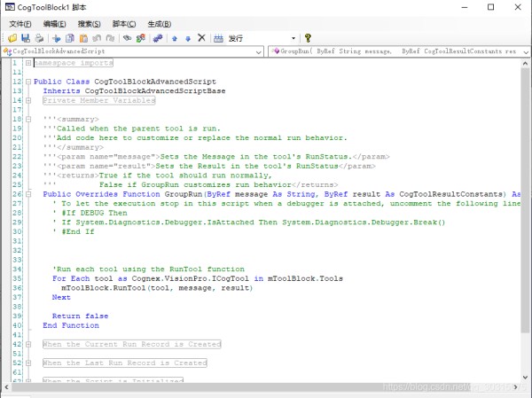Click 'False if GroupRun customizes run behavior' line
Viewport: 532px width, 398px height.
191,184
